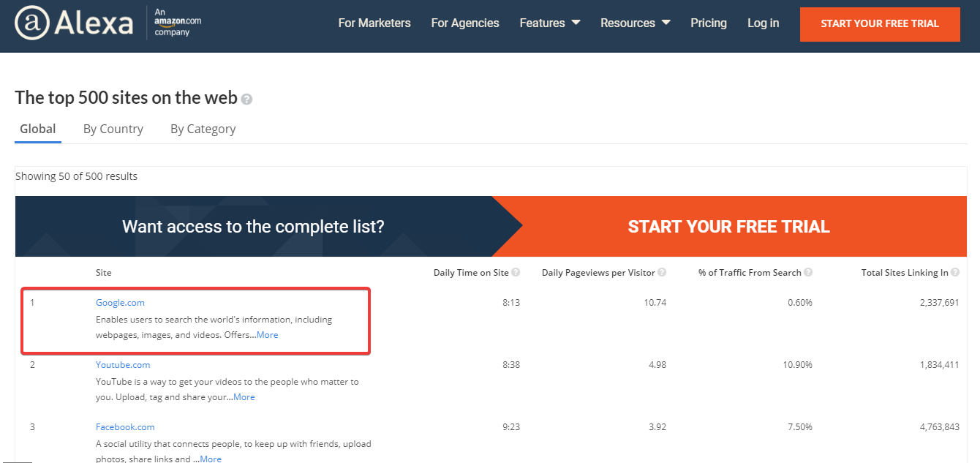
Task: Click the Amazon.com company logo text
Action: pos(178,23)
